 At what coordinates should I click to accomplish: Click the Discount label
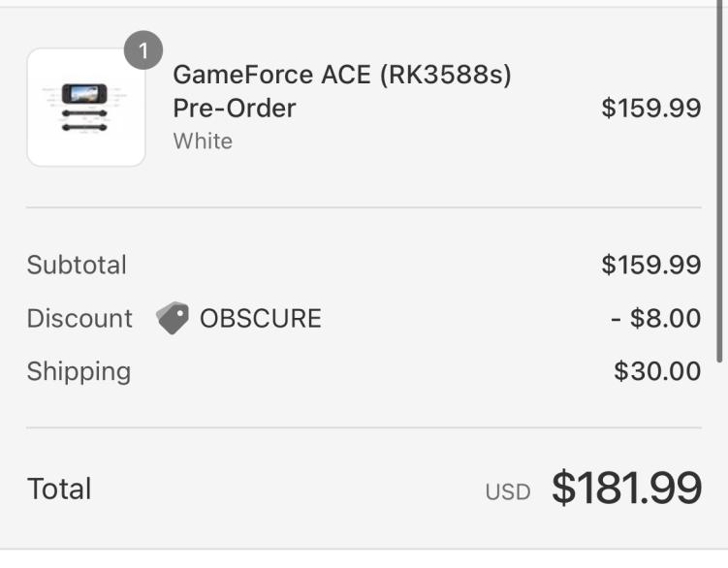click(79, 318)
